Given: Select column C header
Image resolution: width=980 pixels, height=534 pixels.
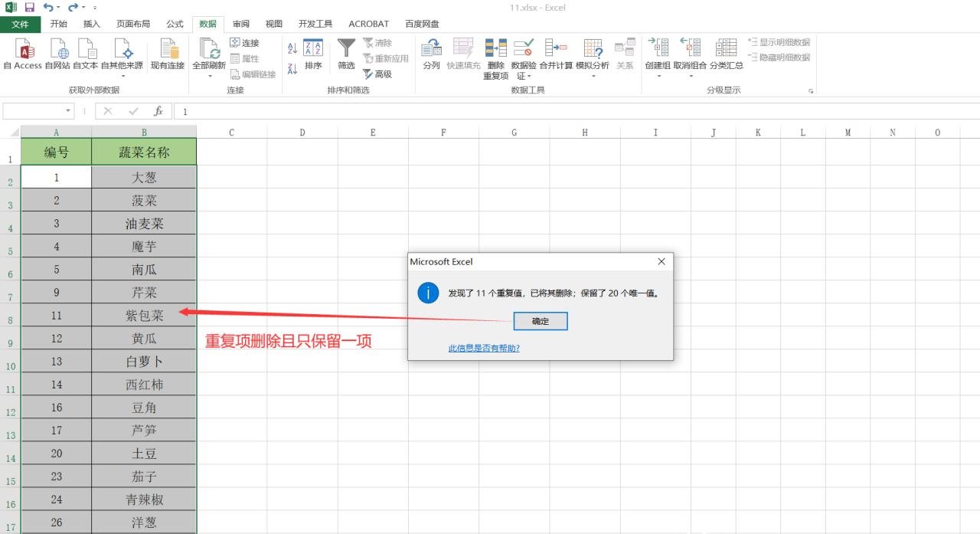Looking at the screenshot, I should (232, 132).
